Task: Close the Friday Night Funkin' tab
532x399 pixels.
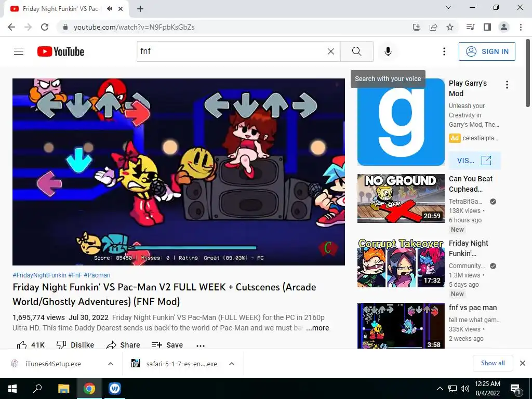Action: click(121, 9)
